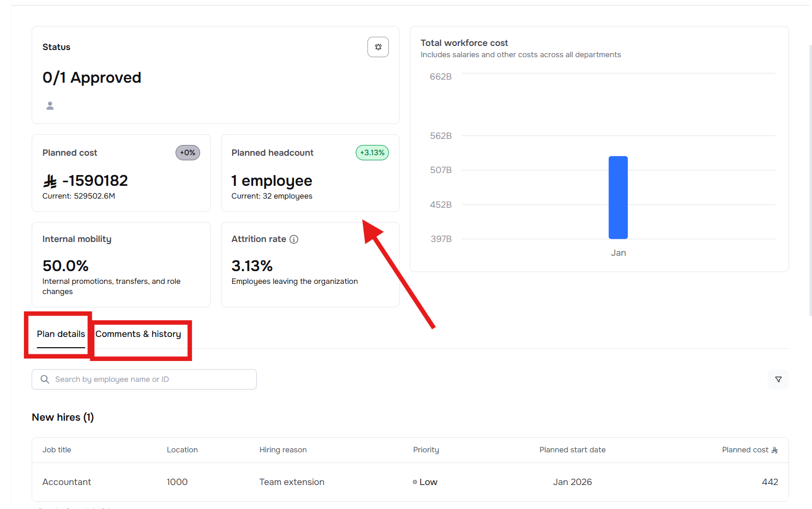812x509 pixels.
Task: Click the info icon beside Attrition rate
Action: [x=294, y=239]
